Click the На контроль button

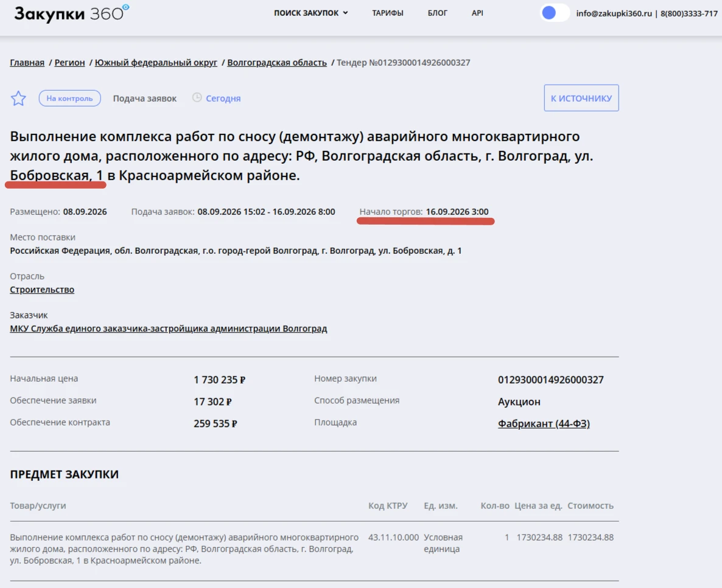[x=69, y=98]
